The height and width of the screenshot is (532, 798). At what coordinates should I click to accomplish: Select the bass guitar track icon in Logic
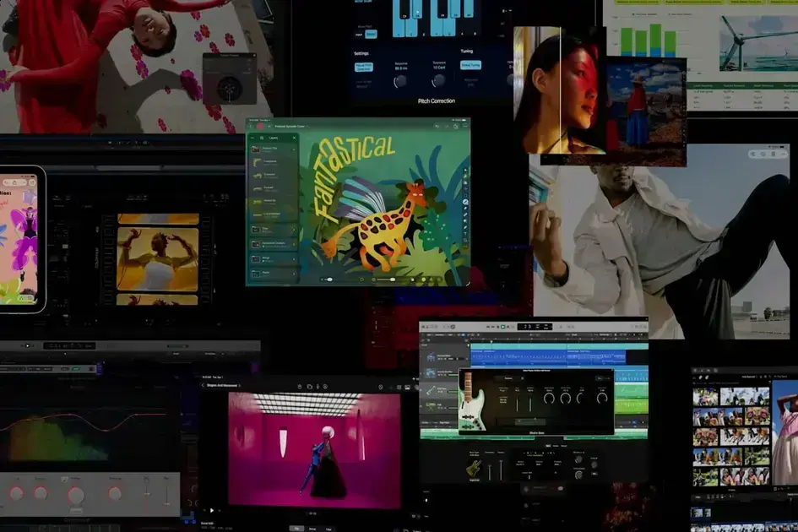tap(431, 390)
